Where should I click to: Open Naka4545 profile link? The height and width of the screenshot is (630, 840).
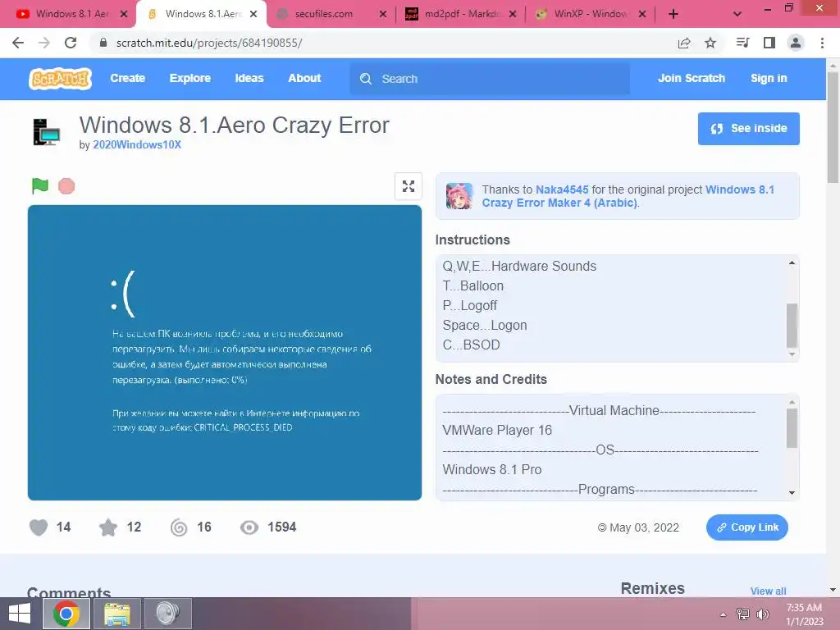point(562,189)
